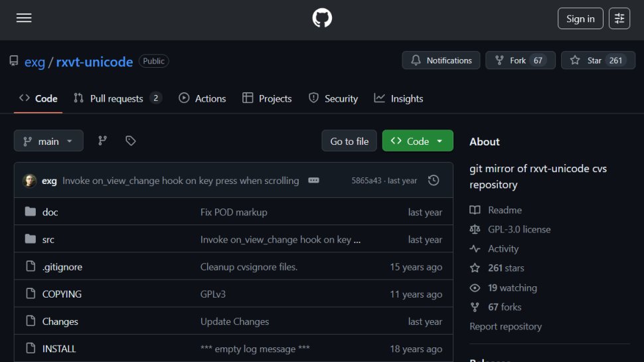Click src folder icon
The image size is (644, 362).
click(31, 238)
